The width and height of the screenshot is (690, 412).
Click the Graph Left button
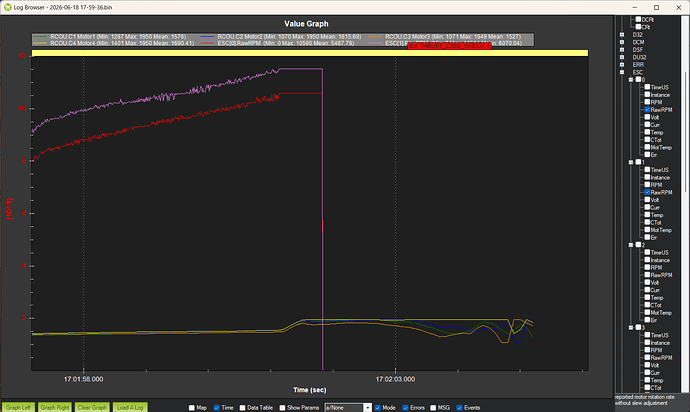[x=18, y=407]
